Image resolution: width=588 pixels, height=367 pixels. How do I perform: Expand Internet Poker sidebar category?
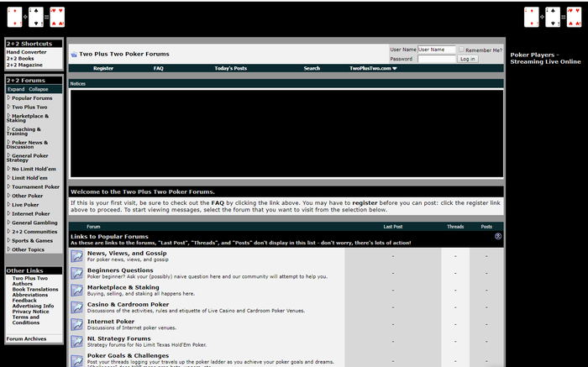coord(8,213)
